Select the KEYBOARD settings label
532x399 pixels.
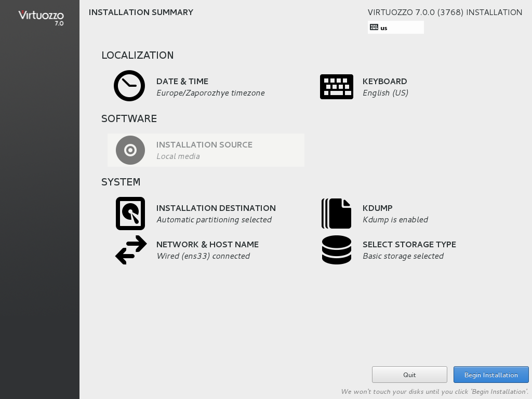pos(384,82)
